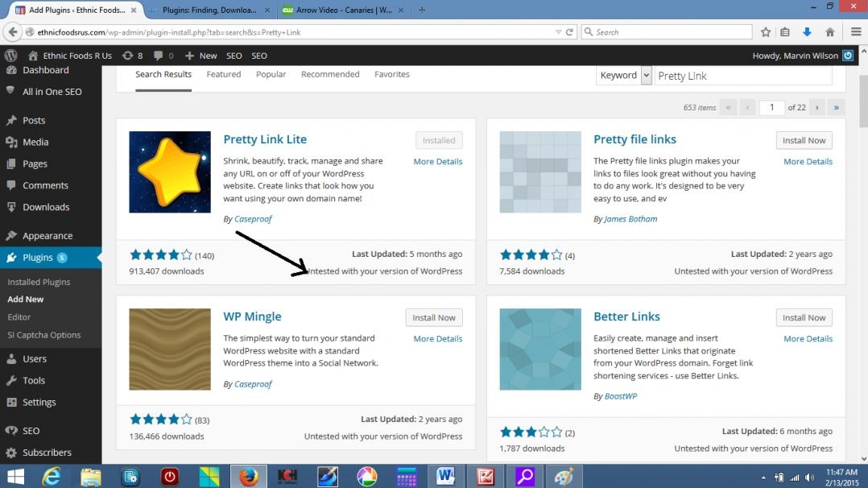
Task: Open a new browser tab
Action: 422,10
